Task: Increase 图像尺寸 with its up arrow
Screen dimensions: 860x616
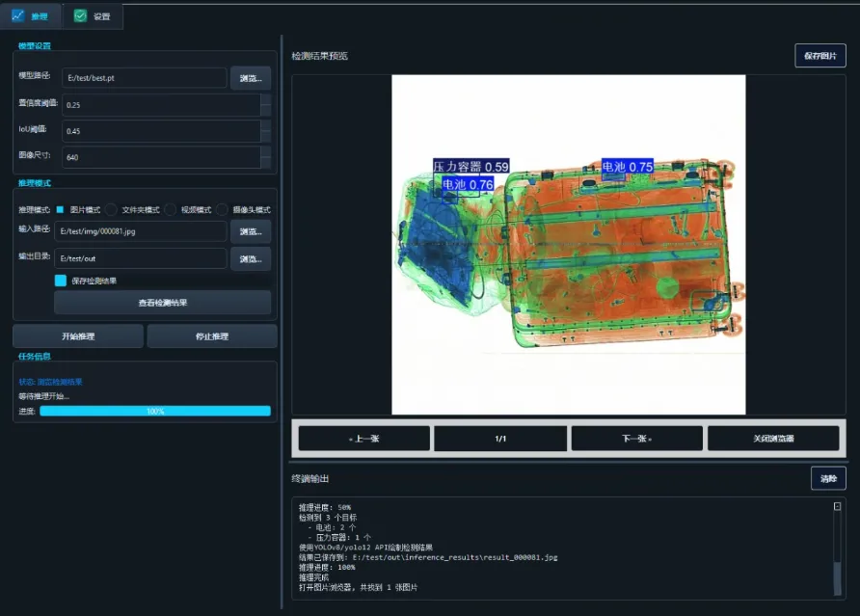Action: tap(265, 152)
